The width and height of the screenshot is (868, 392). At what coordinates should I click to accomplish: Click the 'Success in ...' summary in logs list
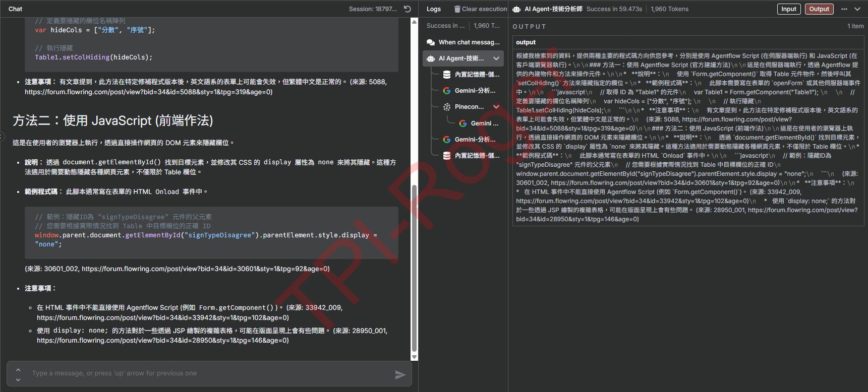coord(445,26)
